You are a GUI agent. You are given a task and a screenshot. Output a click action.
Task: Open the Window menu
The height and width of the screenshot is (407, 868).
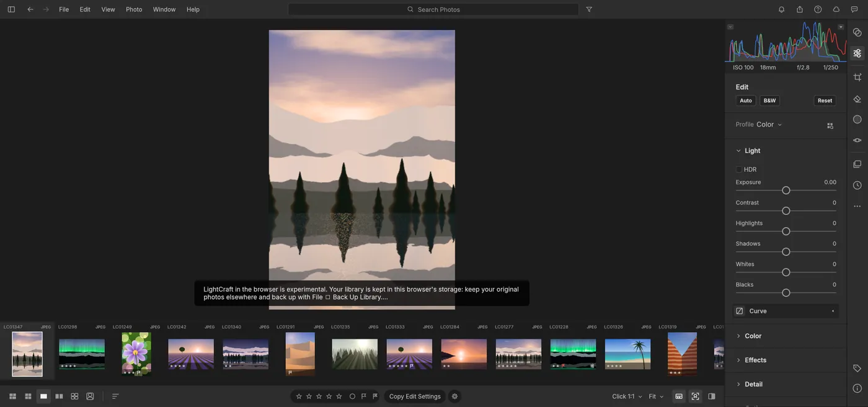(164, 9)
